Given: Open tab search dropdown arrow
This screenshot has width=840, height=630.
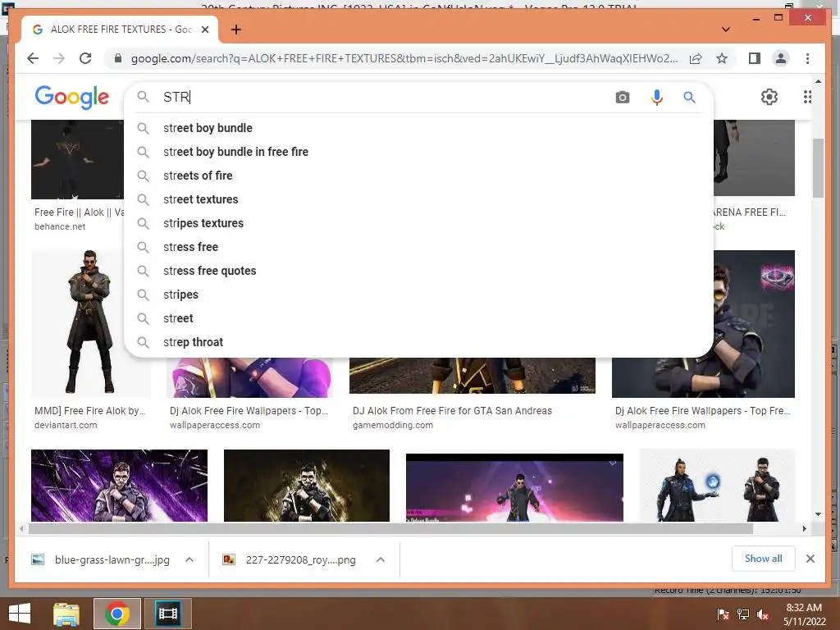Looking at the screenshot, I should tap(726, 30).
